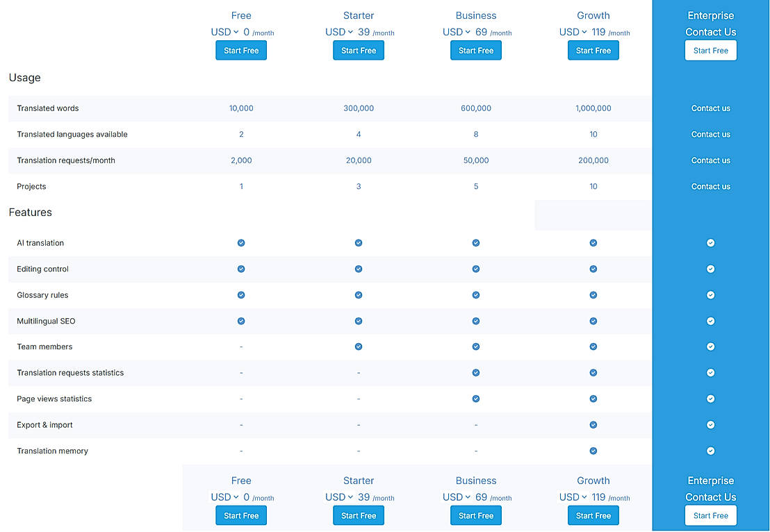Viewport: 770px width, 532px height.
Task: Click Start Free under top Business plan
Action: click(476, 51)
